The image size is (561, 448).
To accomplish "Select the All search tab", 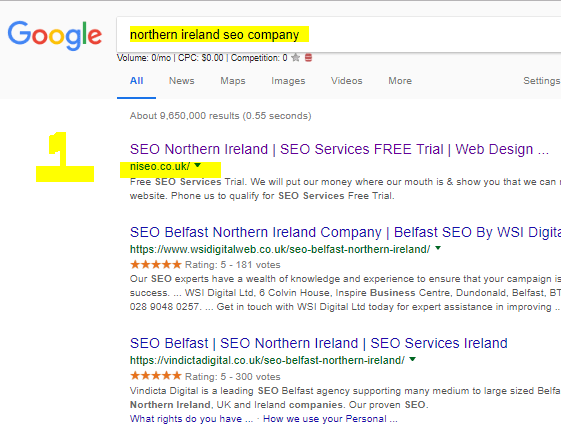I will (x=136, y=81).
